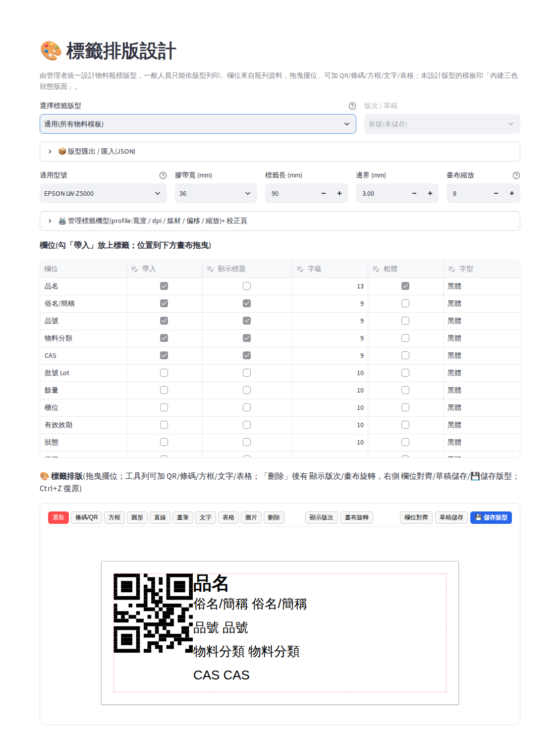Viewport: 560px width, 731px height.
Task: Uncheck 粗體 for 品名 row
Action: pyautogui.click(x=405, y=286)
